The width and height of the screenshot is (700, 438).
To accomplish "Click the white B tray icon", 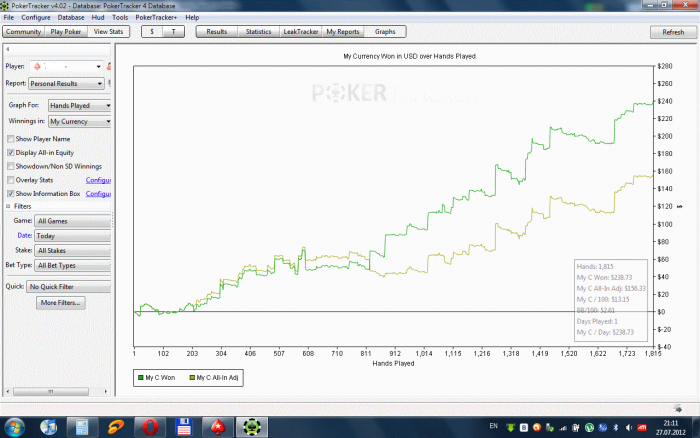I will pyautogui.click(x=524, y=427).
